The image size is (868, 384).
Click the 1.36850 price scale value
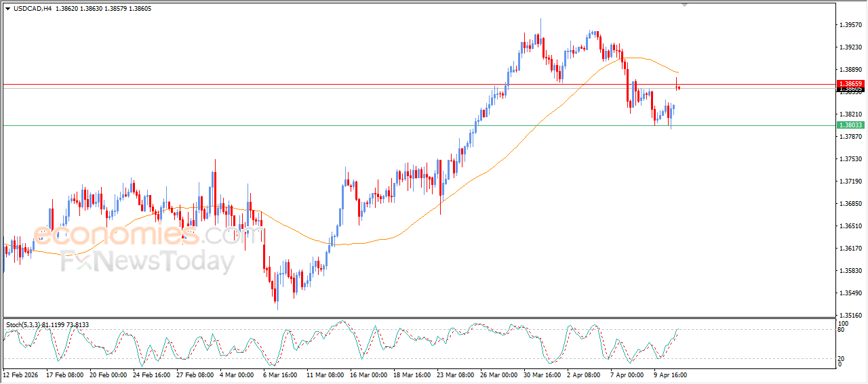coord(850,204)
